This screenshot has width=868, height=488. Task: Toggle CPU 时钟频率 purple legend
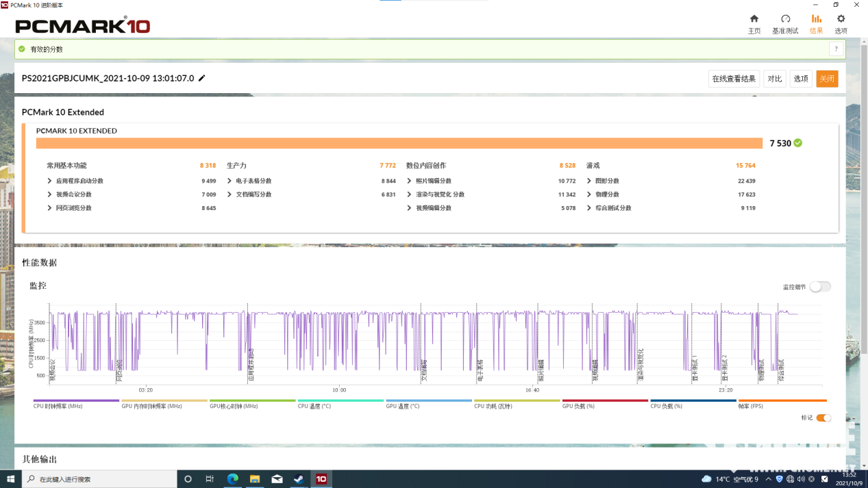click(x=76, y=404)
